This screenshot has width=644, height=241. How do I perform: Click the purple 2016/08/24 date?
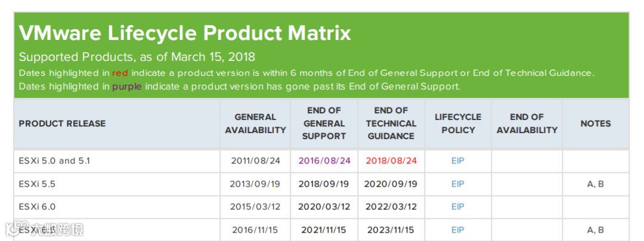[x=324, y=161]
